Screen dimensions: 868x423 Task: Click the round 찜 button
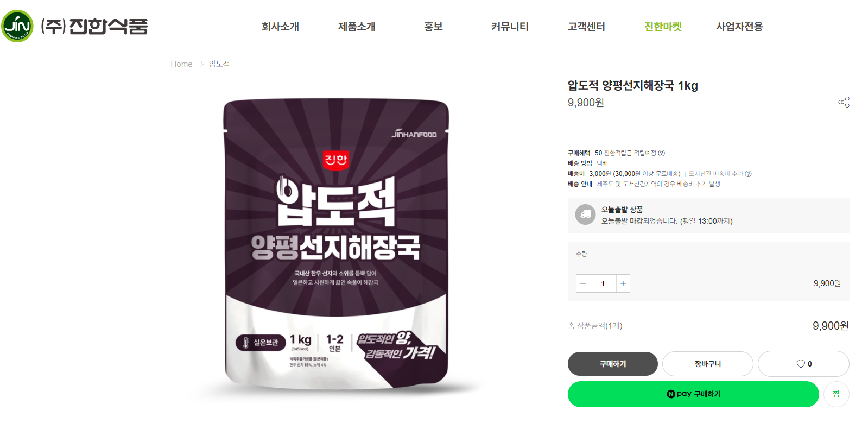836,394
